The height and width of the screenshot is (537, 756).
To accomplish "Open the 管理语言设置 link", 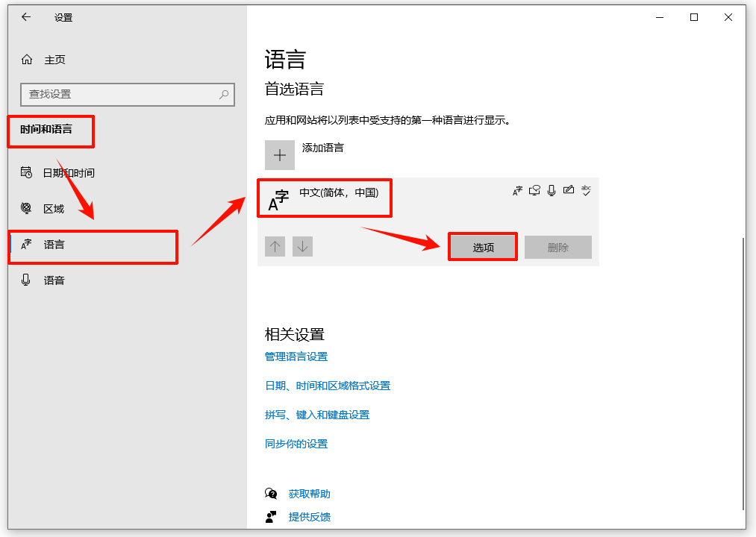I will (x=296, y=357).
